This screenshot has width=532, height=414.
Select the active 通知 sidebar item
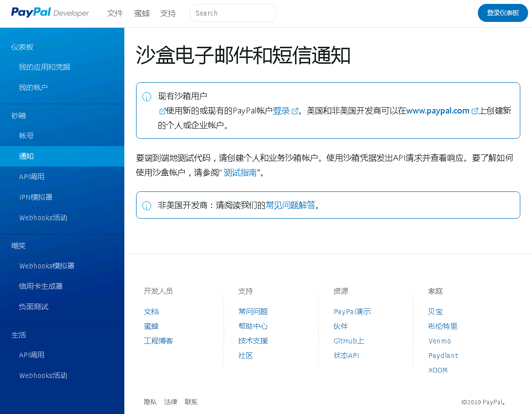tap(62, 156)
